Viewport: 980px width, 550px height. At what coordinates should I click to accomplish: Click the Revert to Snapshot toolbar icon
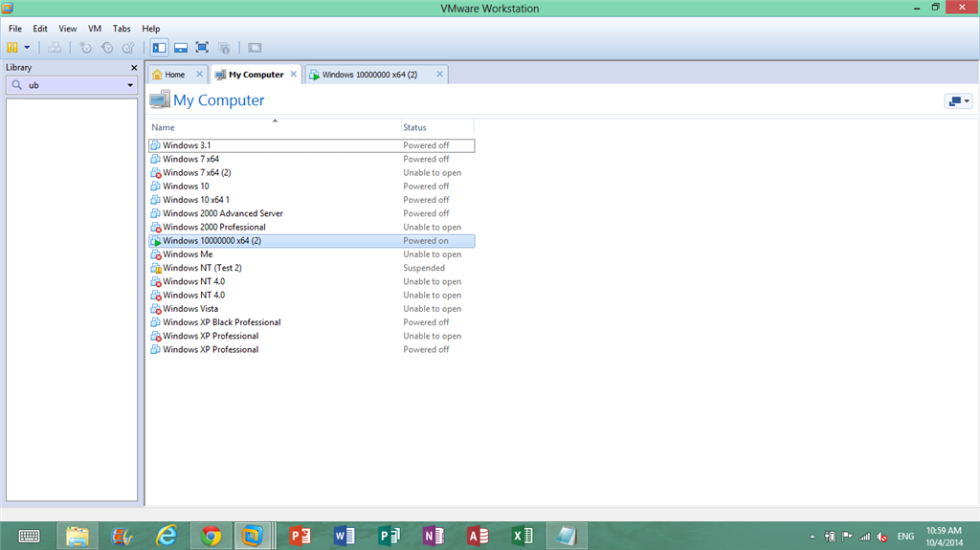point(107,48)
